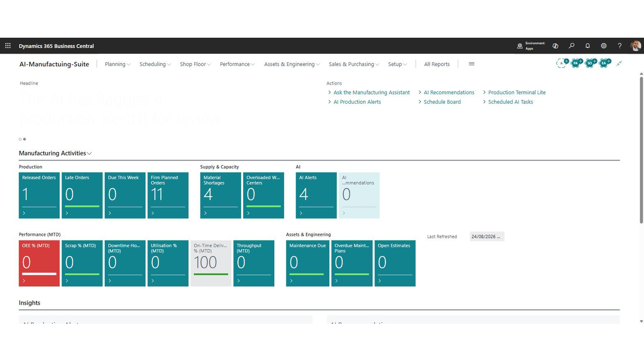644x362 pixels.
Task: Expand the Scheduling menu
Action: coord(155,64)
